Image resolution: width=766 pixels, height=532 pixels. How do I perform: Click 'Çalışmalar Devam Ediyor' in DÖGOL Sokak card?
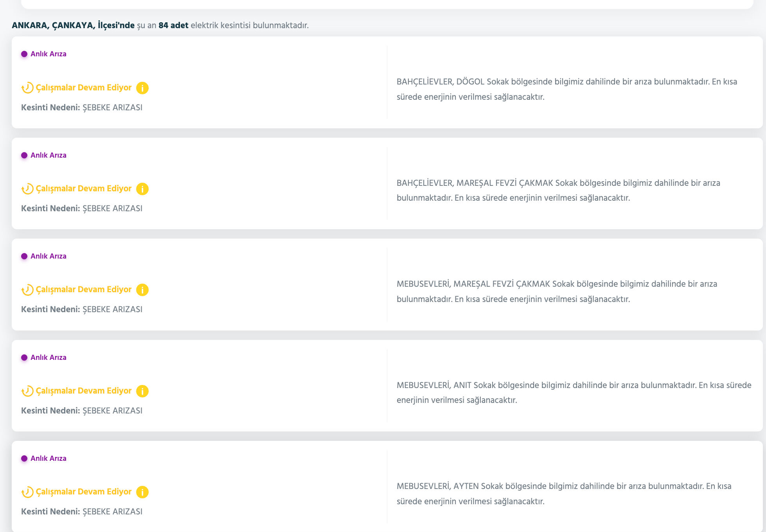pos(84,88)
